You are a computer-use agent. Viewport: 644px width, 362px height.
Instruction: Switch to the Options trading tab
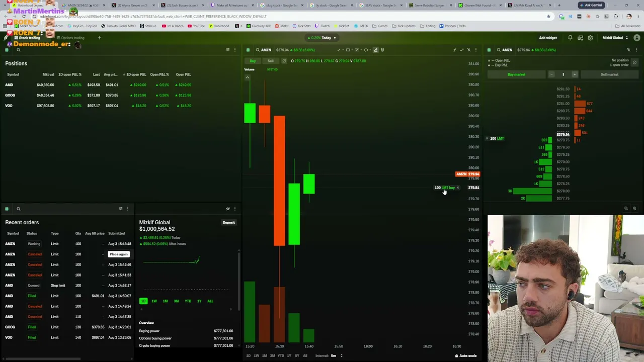coord(70,38)
